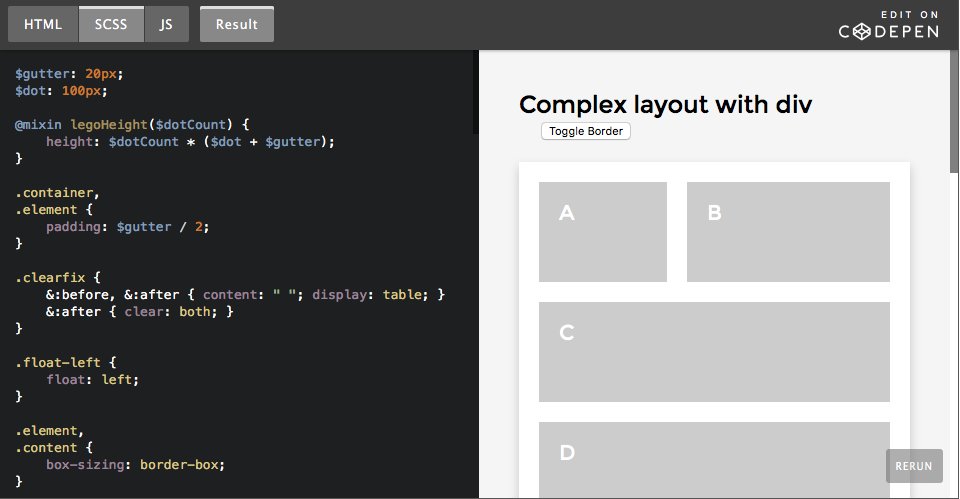Click the 'float: left;' code line
The height and width of the screenshot is (499, 960).
click(92, 380)
